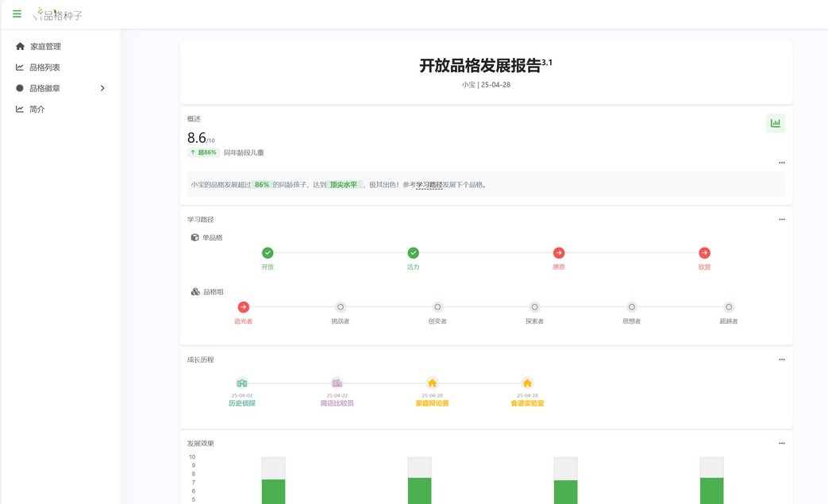Select the 食谱实验室 home icon

coord(527,383)
